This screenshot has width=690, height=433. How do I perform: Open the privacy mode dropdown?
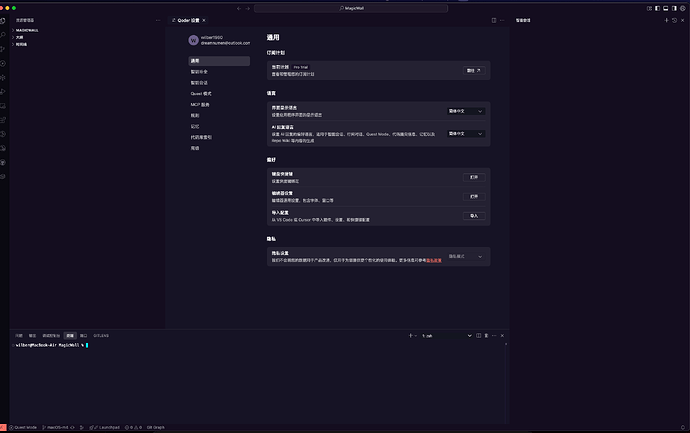point(466,257)
